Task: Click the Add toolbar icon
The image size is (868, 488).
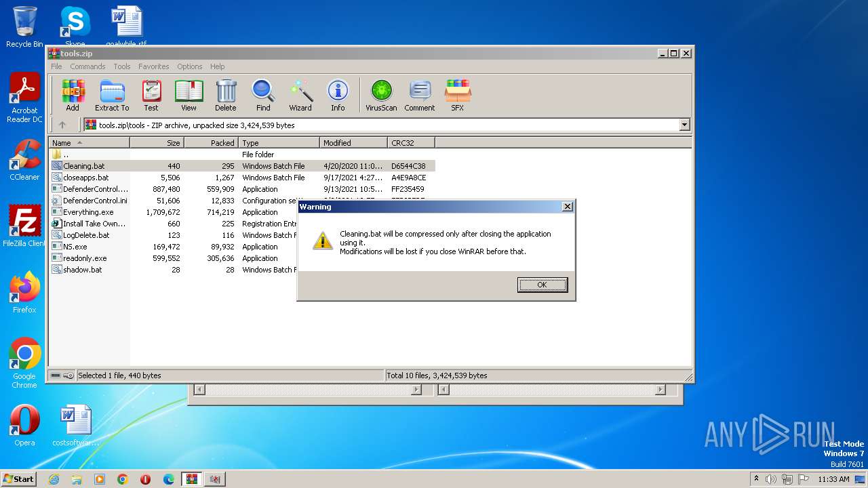Action: click(x=73, y=96)
